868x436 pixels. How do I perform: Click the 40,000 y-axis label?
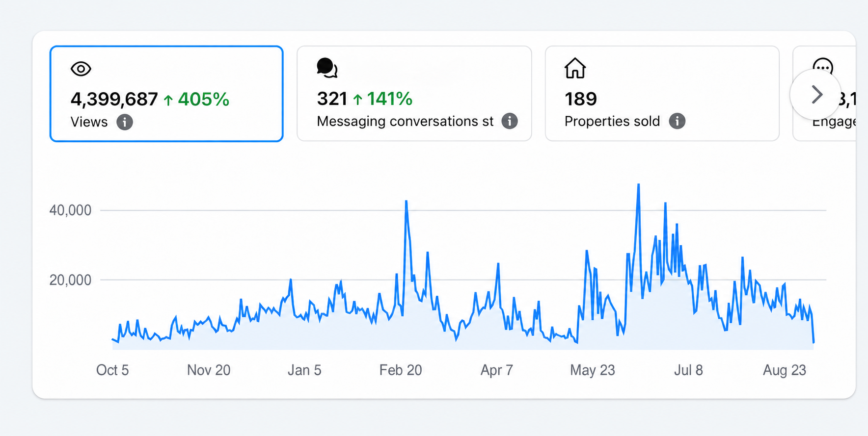(70, 210)
